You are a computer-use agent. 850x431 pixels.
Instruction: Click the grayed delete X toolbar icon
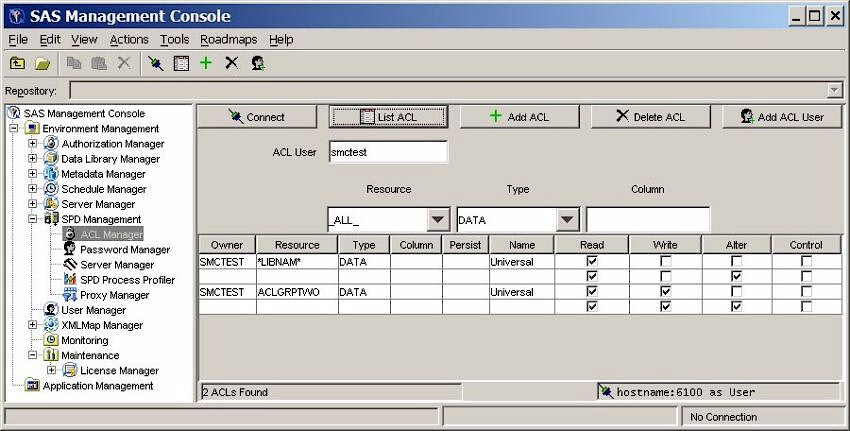pyautogui.click(x=124, y=63)
